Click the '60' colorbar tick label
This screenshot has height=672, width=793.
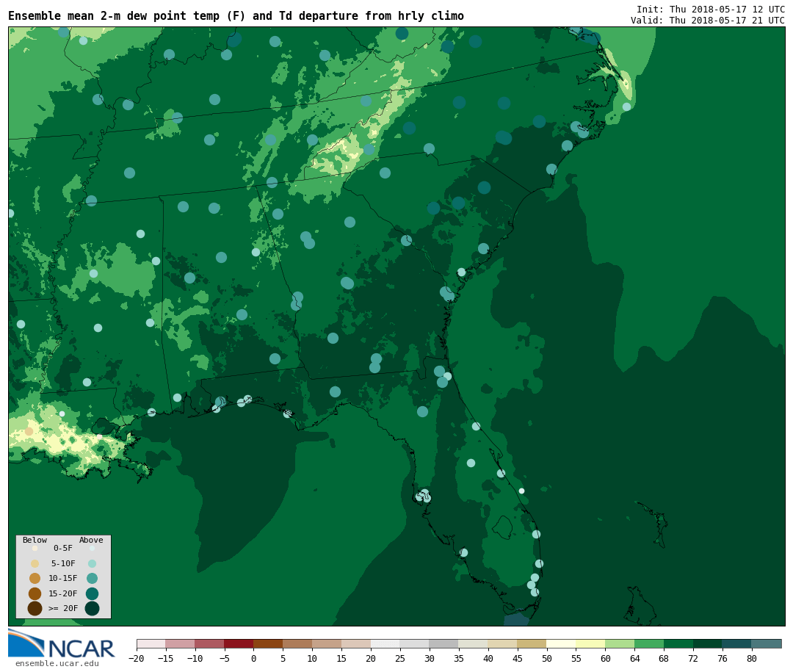606,658
